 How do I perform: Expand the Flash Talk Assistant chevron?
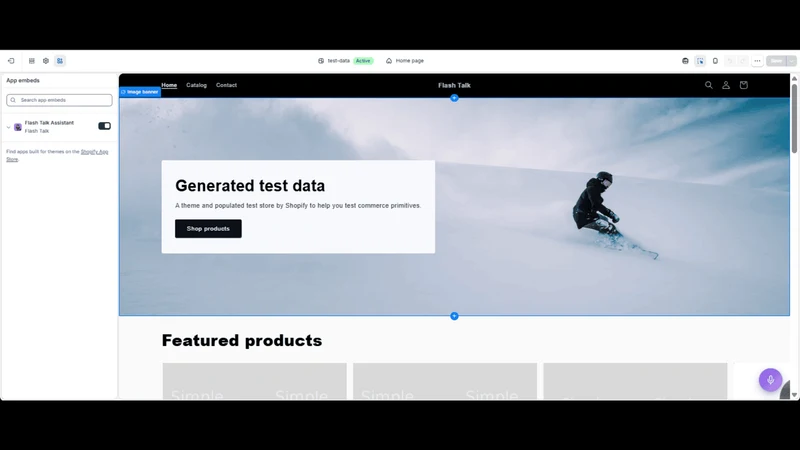[8, 127]
